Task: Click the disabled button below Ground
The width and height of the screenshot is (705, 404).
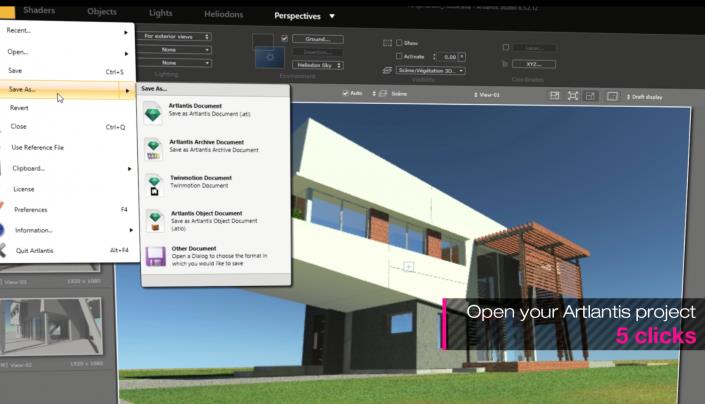Action: pyautogui.click(x=317, y=52)
